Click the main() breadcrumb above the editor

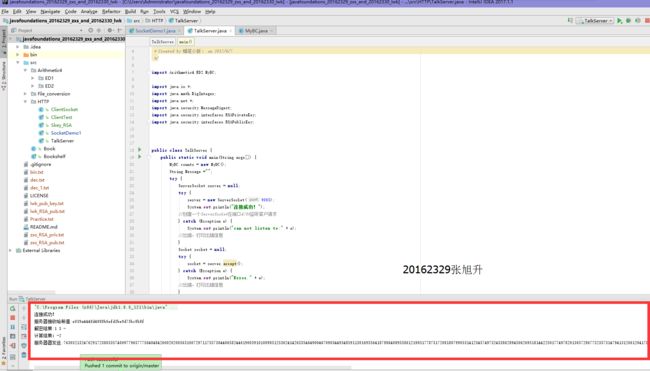point(185,42)
